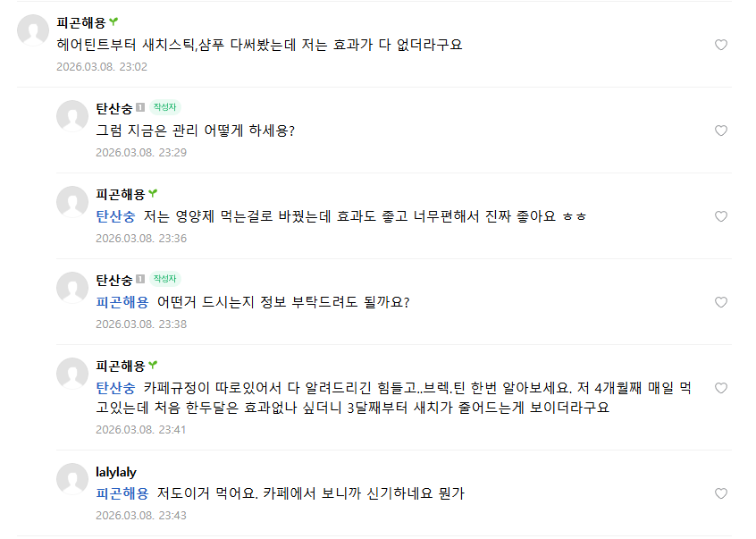This screenshot has width=756, height=539.
Task: Like the 23:02 comment by 피곤해용
Action: coord(721,45)
